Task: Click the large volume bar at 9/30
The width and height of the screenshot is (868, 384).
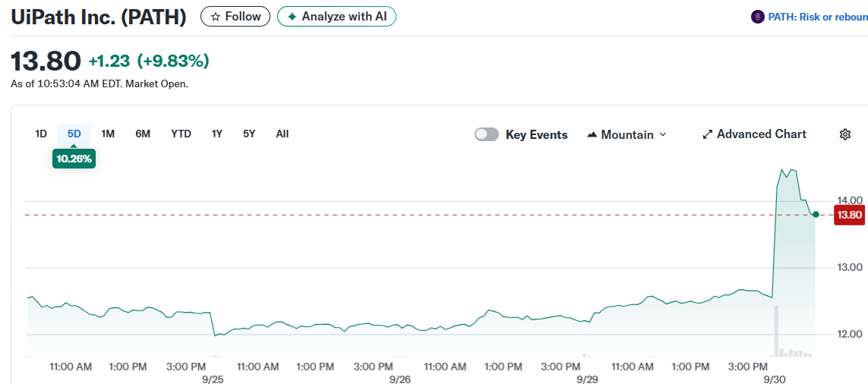Action: click(776, 331)
